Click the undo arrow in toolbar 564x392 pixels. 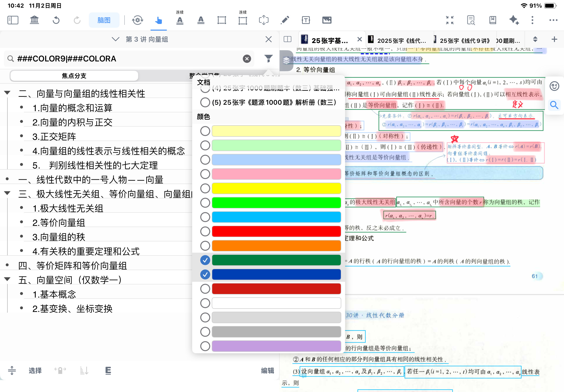click(56, 20)
